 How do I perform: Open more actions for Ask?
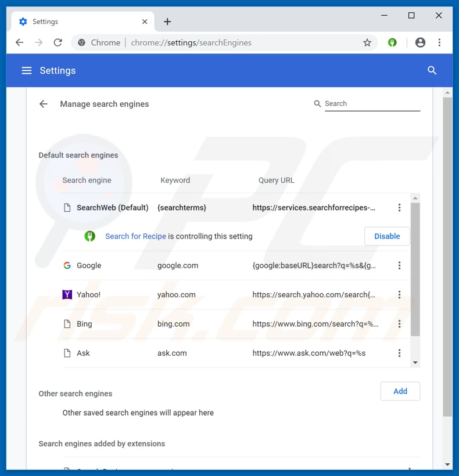pyautogui.click(x=399, y=353)
